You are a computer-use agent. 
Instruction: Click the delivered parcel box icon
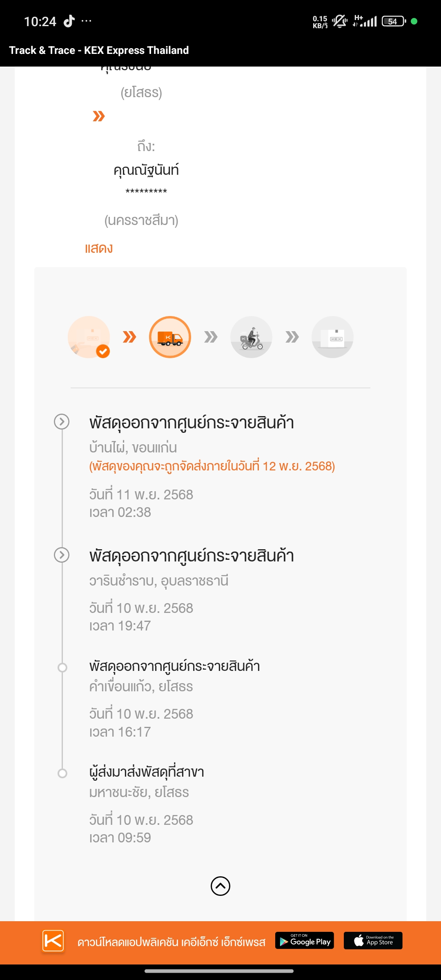coord(332,337)
